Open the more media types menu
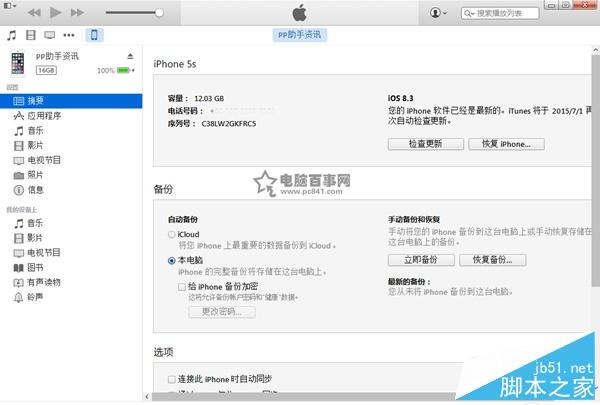Viewport: 600px width, 405px height. pos(69,35)
